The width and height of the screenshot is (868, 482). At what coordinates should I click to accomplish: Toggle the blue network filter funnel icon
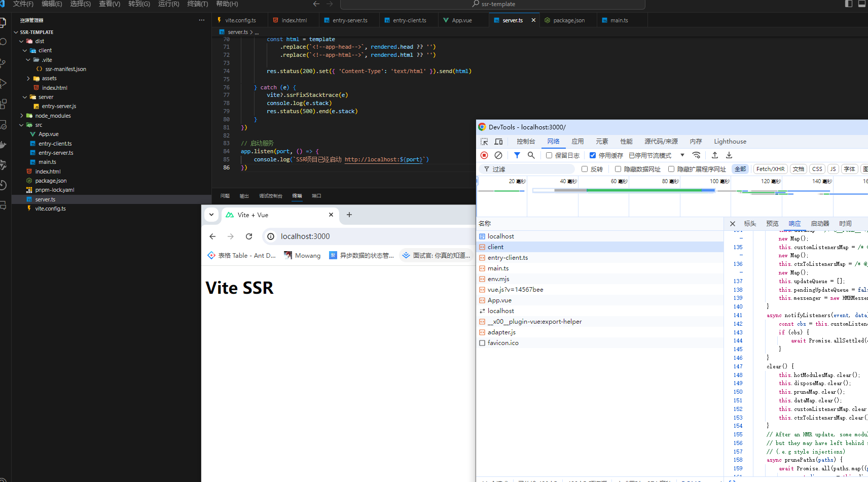click(x=517, y=155)
